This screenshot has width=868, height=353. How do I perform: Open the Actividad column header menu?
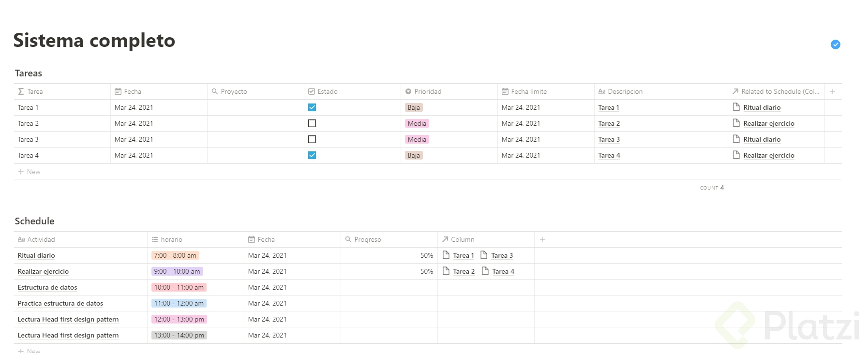[41, 239]
